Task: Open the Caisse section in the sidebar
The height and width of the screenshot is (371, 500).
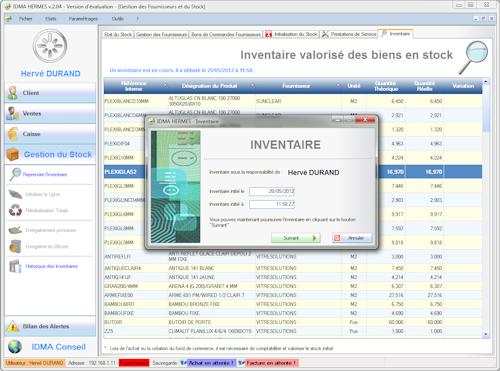Action: click(x=50, y=134)
